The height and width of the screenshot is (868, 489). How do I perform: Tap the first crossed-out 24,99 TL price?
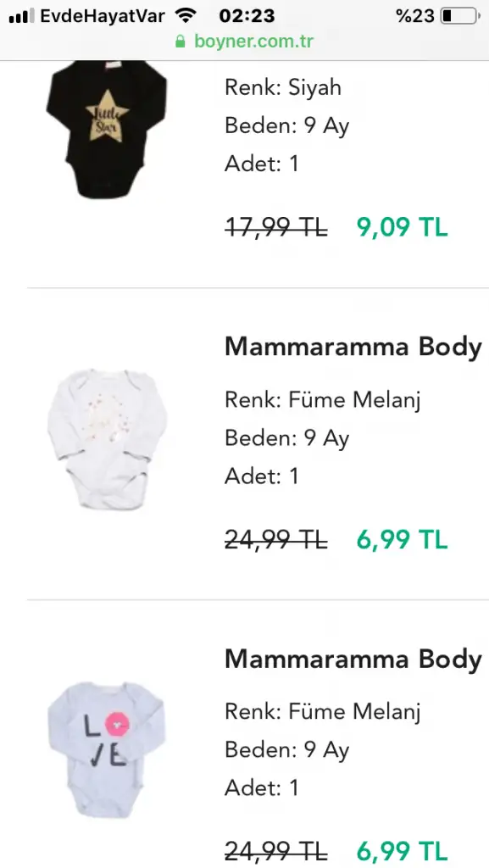coord(276,539)
